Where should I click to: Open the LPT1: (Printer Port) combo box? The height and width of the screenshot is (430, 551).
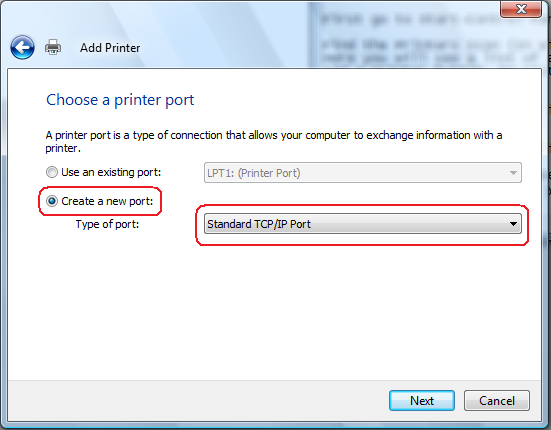363,172
